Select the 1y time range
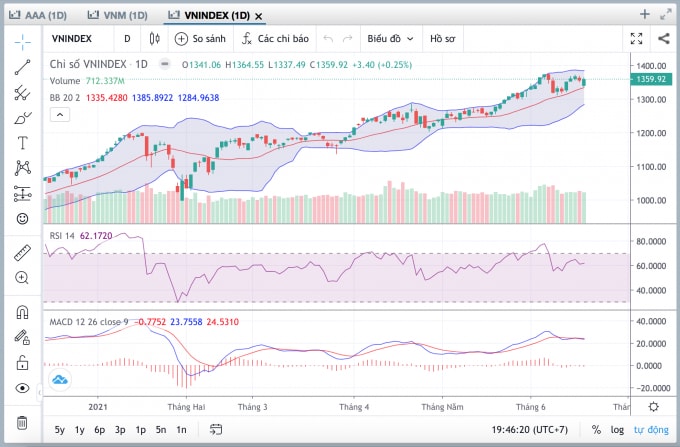 (79, 430)
